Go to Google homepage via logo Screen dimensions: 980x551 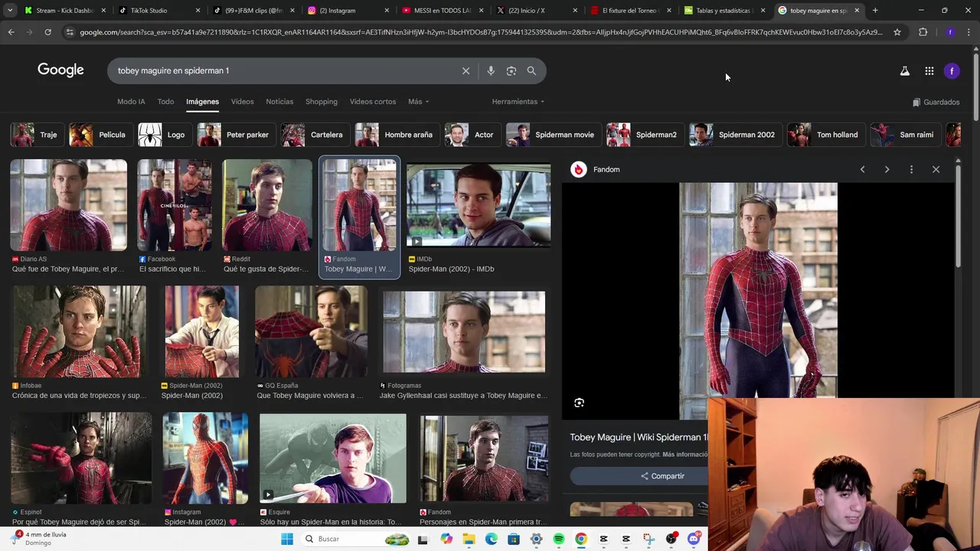click(x=60, y=70)
